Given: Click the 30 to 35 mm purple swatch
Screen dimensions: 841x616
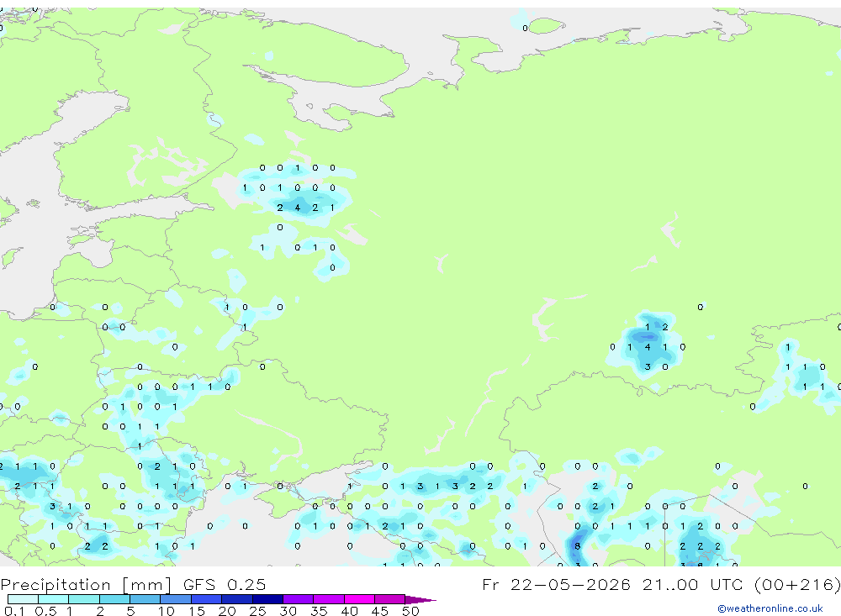Looking at the screenshot, I should (x=298, y=599).
